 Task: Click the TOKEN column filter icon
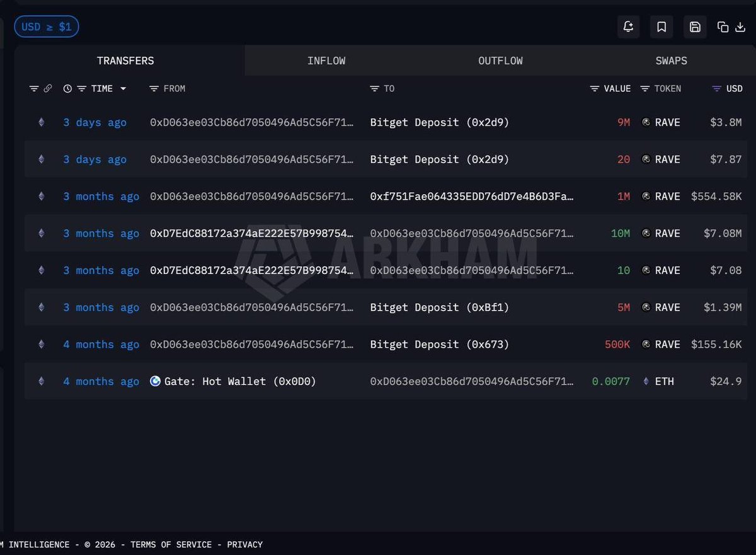644,89
